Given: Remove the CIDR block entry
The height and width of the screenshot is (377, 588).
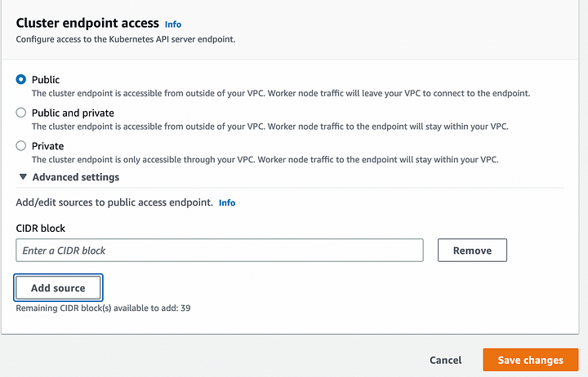Looking at the screenshot, I should tap(472, 250).
